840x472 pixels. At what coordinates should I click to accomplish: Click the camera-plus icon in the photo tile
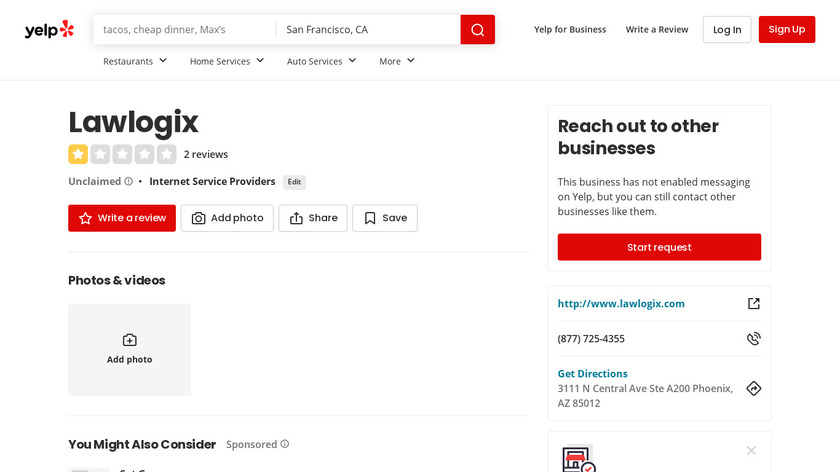[130, 340]
